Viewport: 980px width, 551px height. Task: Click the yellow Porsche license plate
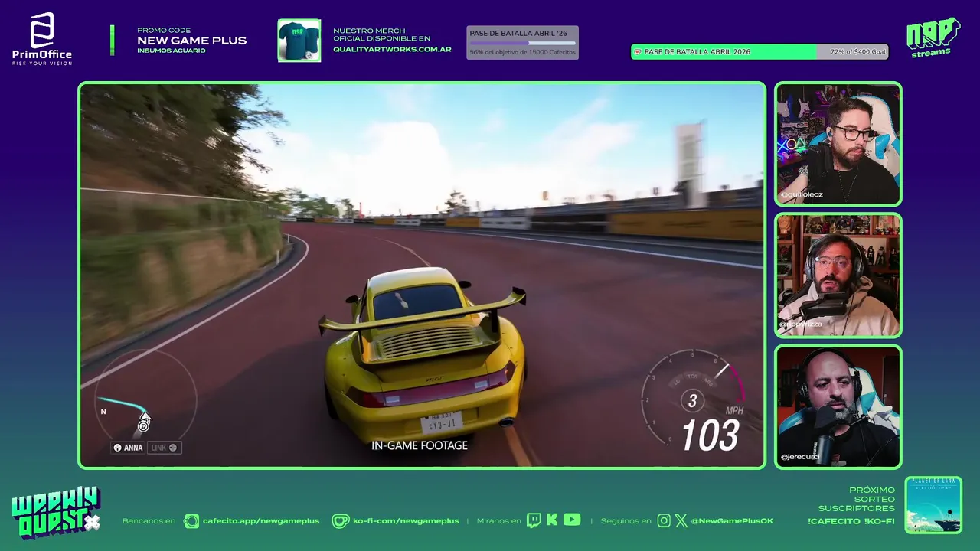[442, 422]
